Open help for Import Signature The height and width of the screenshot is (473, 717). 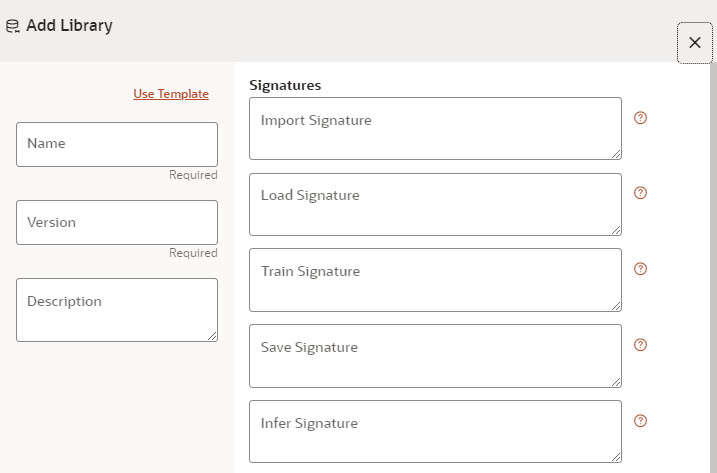click(640, 118)
